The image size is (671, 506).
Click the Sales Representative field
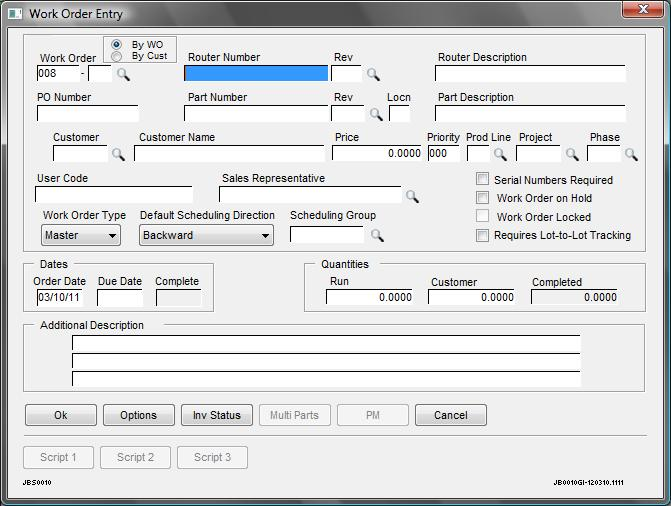click(x=310, y=194)
